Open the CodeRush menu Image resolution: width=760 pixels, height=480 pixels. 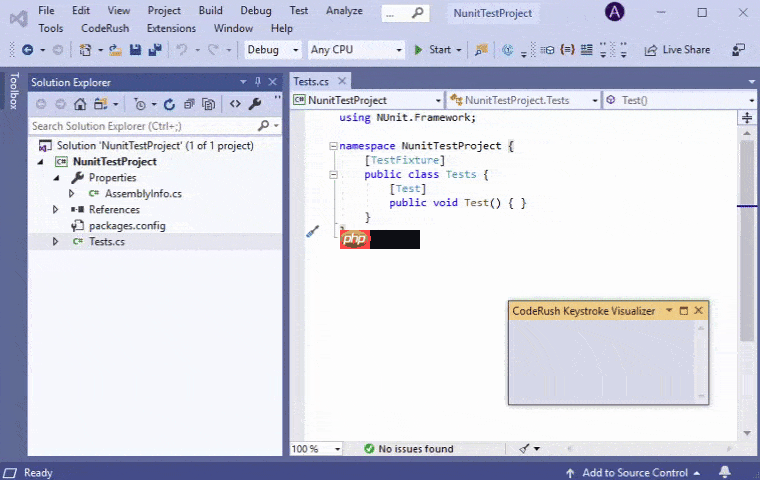click(x=105, y=28)
